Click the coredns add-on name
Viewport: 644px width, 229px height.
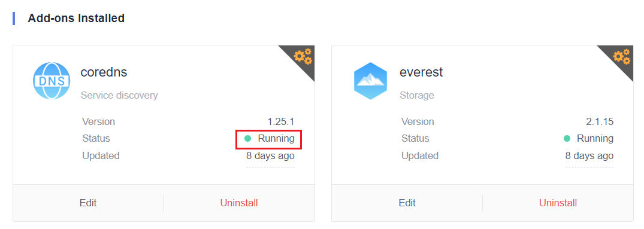click(104, 72)
